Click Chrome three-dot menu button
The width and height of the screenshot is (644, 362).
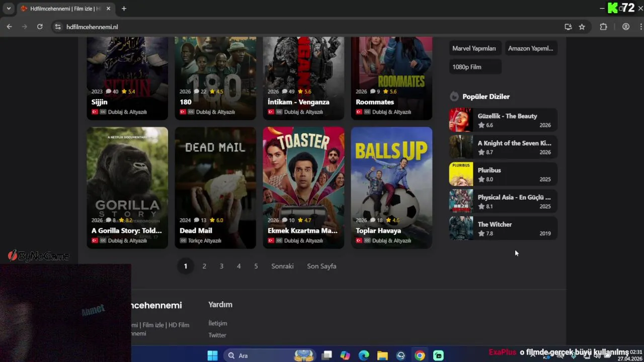point(641,27)
